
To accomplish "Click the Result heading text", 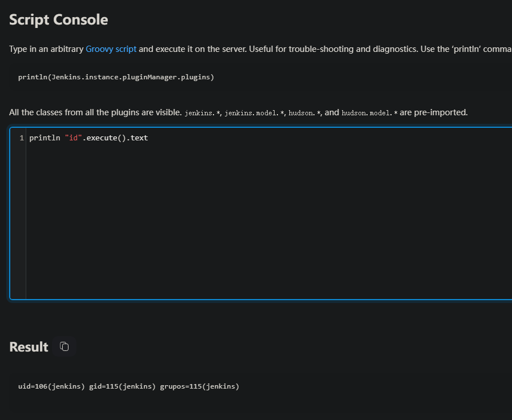I will pos(29,347).
